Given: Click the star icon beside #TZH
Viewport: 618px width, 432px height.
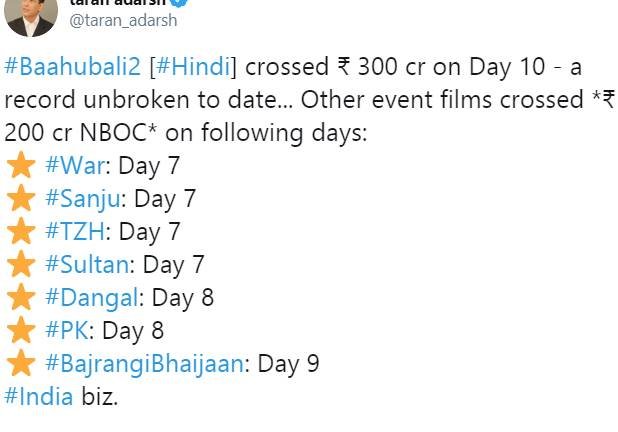Looking at the screenshot, I should 21,232.
